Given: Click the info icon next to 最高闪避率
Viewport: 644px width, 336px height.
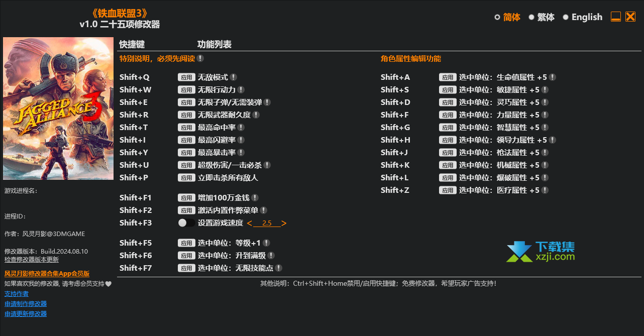Looking at the screenshot, I should coord(241,140).
